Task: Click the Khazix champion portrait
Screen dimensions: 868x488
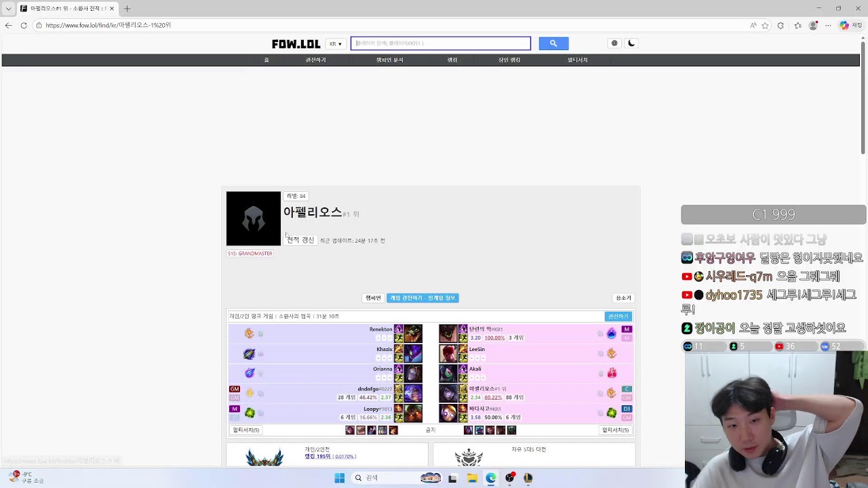Action: tap(413, 353)
